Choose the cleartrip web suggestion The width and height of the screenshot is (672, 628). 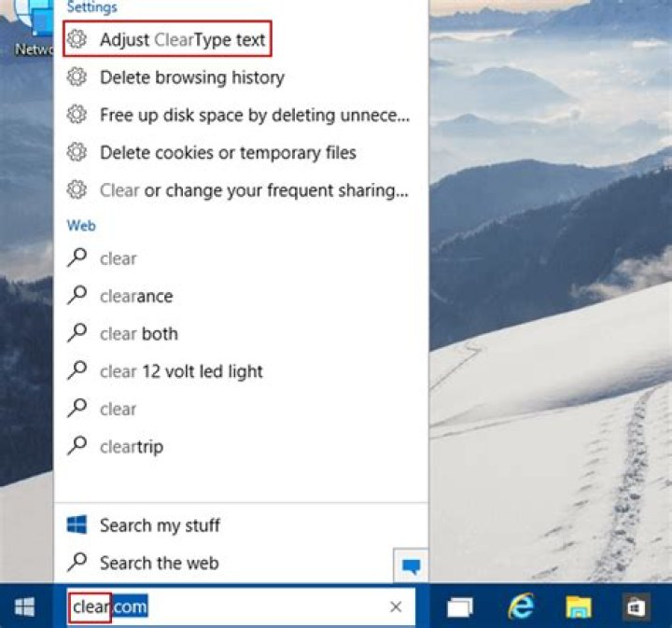pyautogui.click(x=241, y=446)
